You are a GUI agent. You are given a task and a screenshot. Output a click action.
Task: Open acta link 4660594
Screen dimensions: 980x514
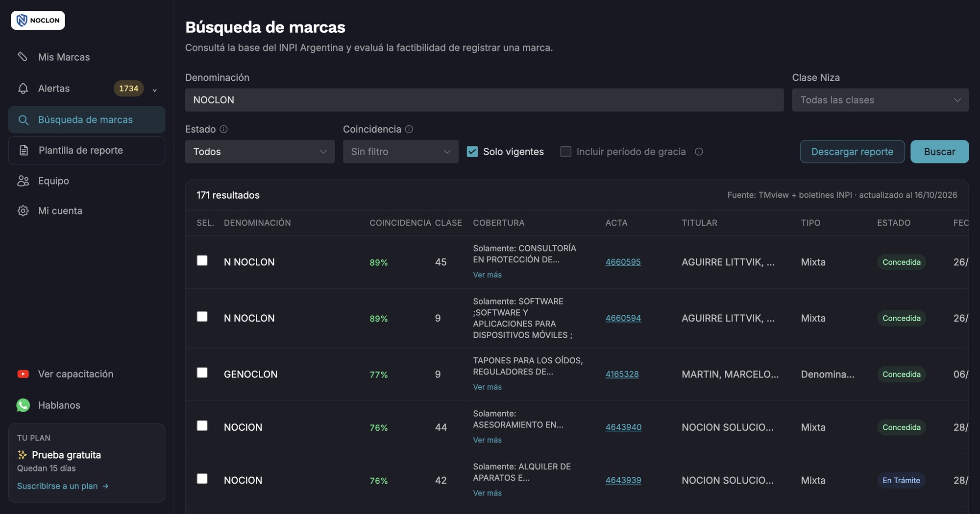point(623,318)
